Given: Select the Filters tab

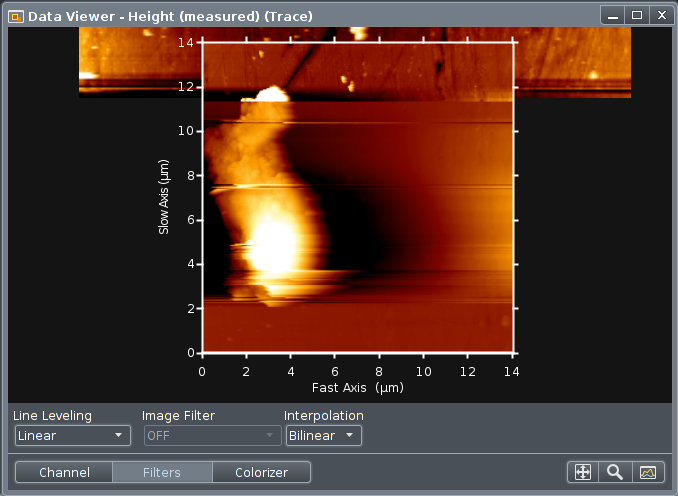Looking at the screenshot, I should pyautogui.click(x=161, y=472).
